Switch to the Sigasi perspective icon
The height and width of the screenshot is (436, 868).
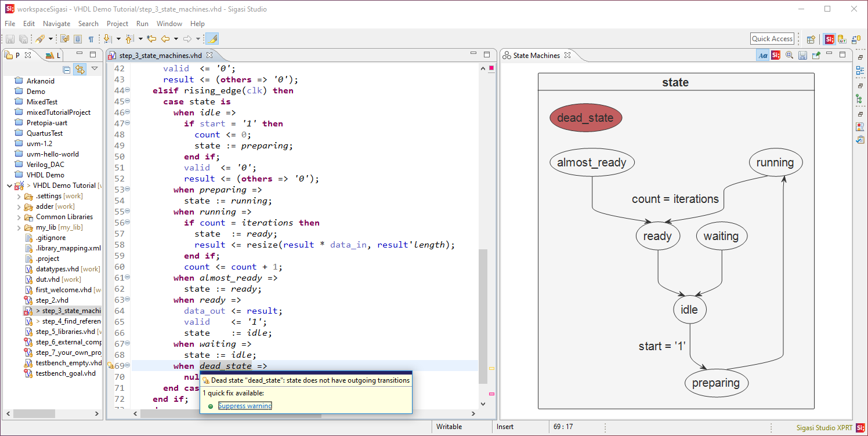pyautogui.click(x=829, y=39)
